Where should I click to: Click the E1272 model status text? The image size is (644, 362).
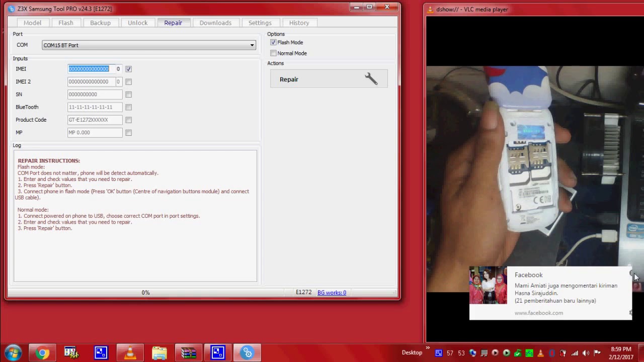pos(303,292)
